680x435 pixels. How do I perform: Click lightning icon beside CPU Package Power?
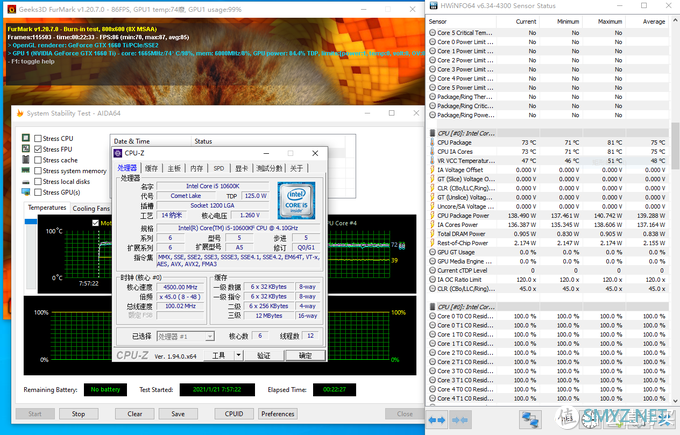coord(432,216)
